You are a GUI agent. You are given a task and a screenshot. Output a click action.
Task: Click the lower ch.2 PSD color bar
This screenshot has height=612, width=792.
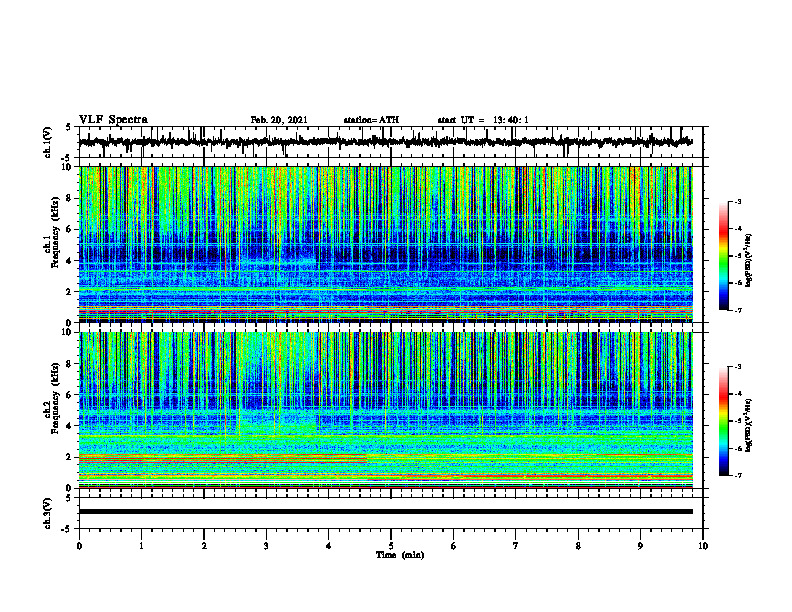tap(724, 421)
